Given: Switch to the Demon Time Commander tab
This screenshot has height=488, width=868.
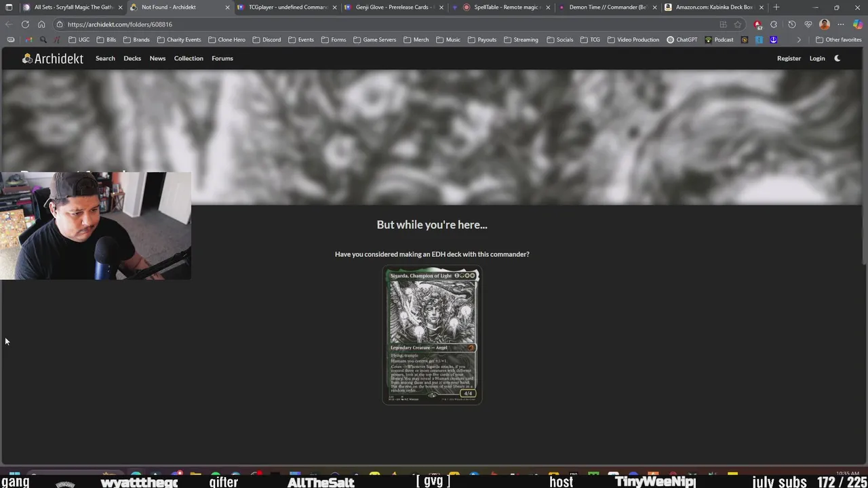Looking at the screenshot, I should 608,7.
